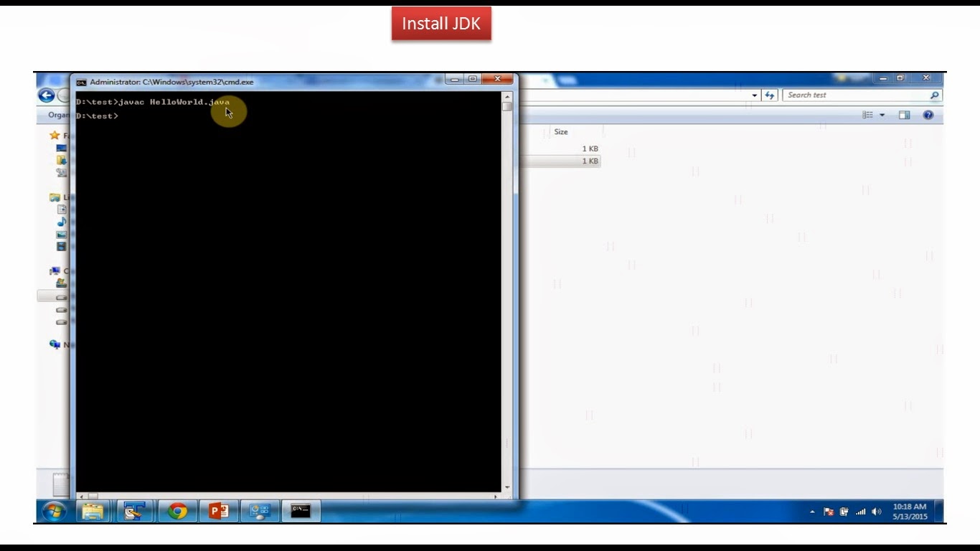
Task: Toggle the Explorer preview pane button
Action: point(905,115)
